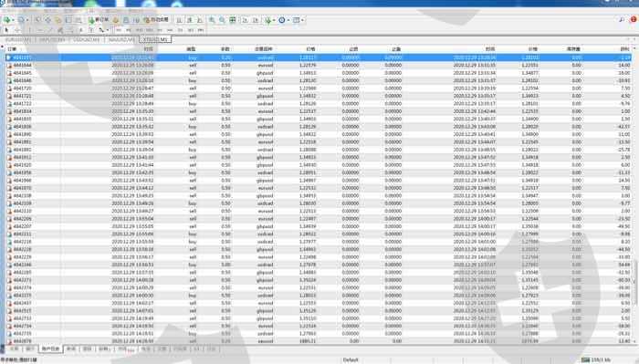This screenshot has height=364, width=639.
Task: Click the search magnifier icon at top right
Action: [622, 19]
